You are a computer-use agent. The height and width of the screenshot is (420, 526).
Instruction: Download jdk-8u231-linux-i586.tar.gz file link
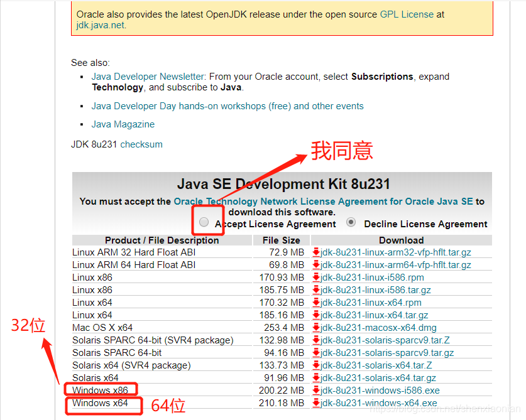[375, 290]
